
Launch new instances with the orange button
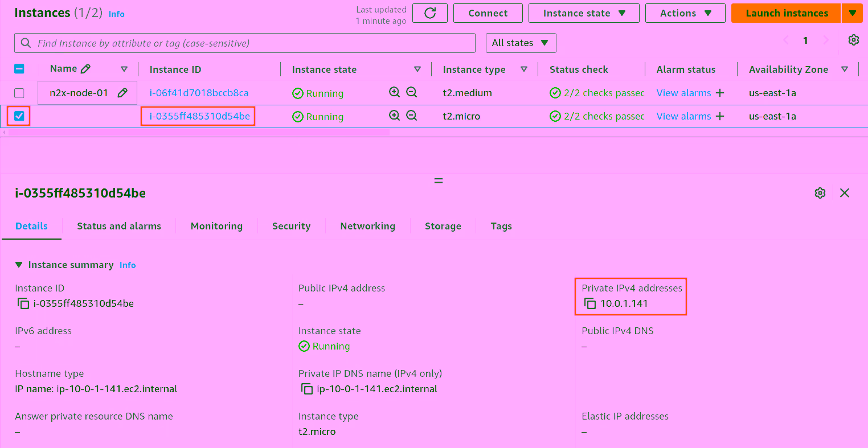tap(785, 13)
